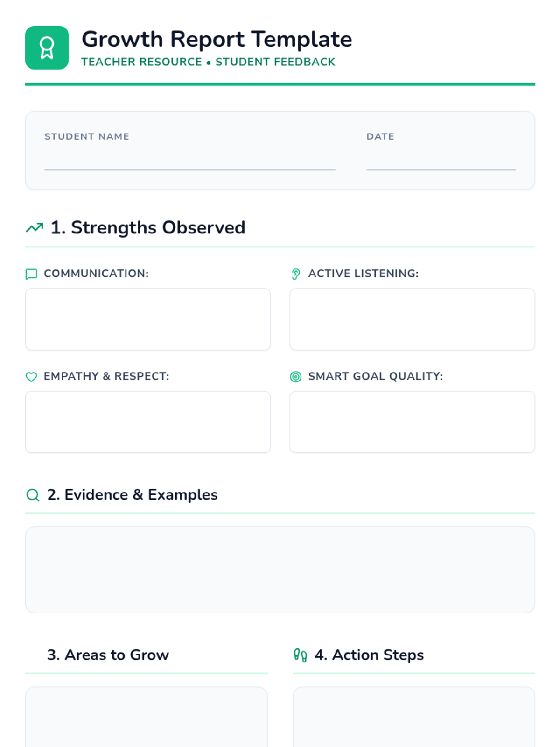Click the ear icon for Active Listening
The height and width of the screenshot is (747, 560).
[x=296, y=274]
